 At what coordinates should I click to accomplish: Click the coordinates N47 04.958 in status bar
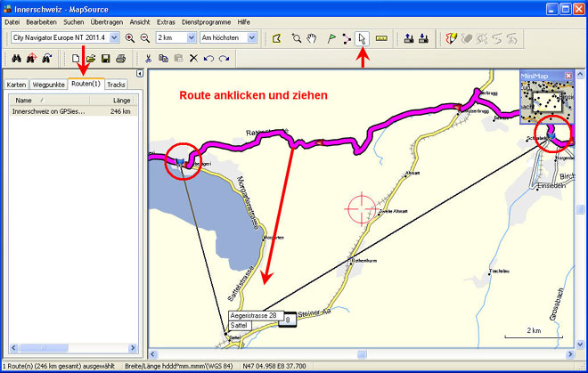tap(274, 366)
